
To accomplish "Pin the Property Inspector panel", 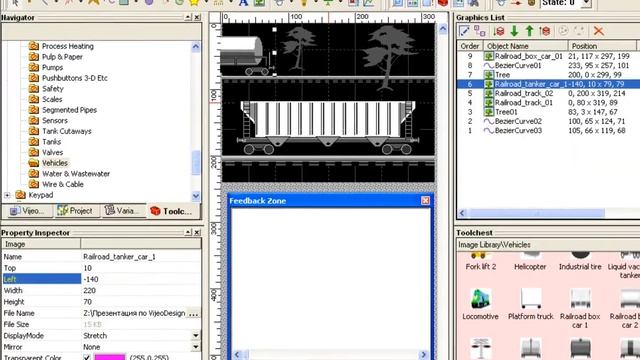I will (x=187, y=232).
